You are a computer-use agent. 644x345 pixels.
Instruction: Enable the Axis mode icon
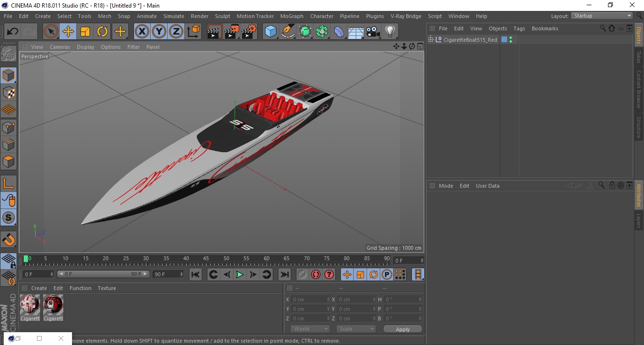click(9, 183)
